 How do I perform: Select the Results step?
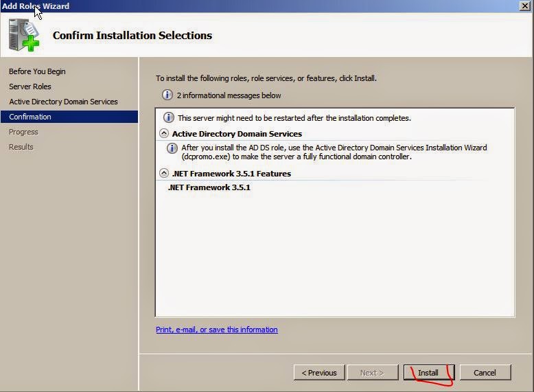click(x=21, y=147)
